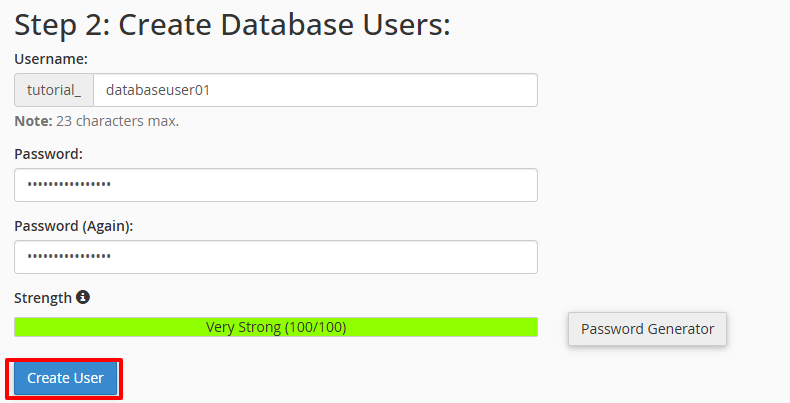The image size is (790, 403).
Task: Click the Username label
Action: pos(51,59)
